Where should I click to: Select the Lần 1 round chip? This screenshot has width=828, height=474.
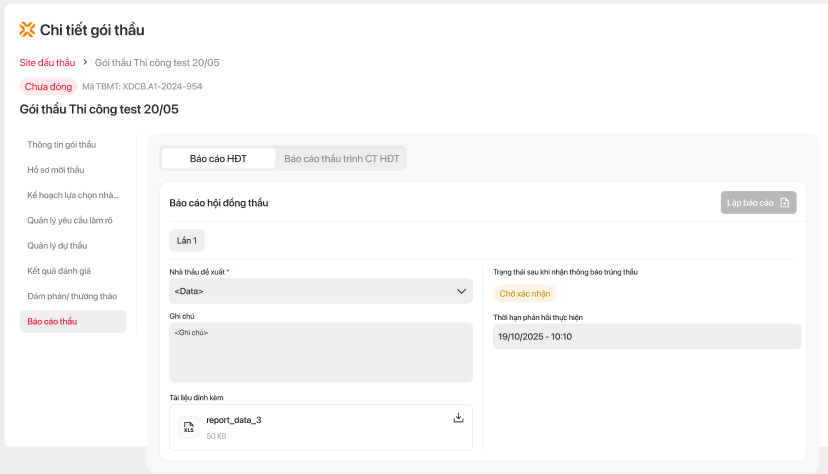(187, 240)
